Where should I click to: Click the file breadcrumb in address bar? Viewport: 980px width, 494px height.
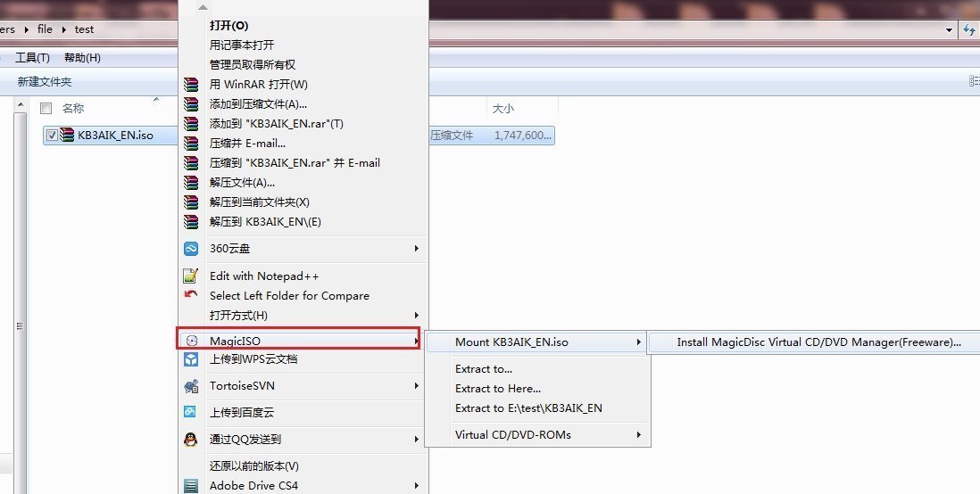(x=45, y=29)
